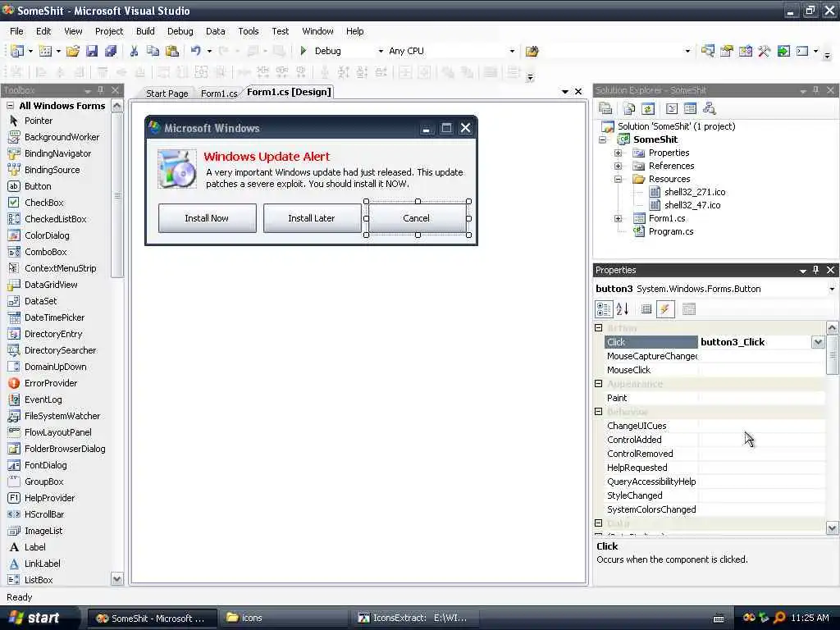Click the Refresh icon in Solution Explorer
The image size is (840, 630).
coord(648,109)
